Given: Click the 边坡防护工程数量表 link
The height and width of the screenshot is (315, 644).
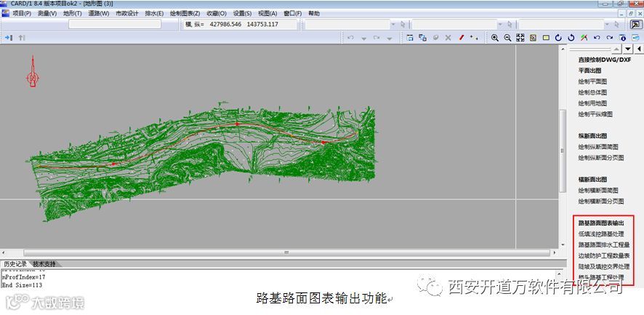Looking at the screenshot, I should [x=604, y=255].
